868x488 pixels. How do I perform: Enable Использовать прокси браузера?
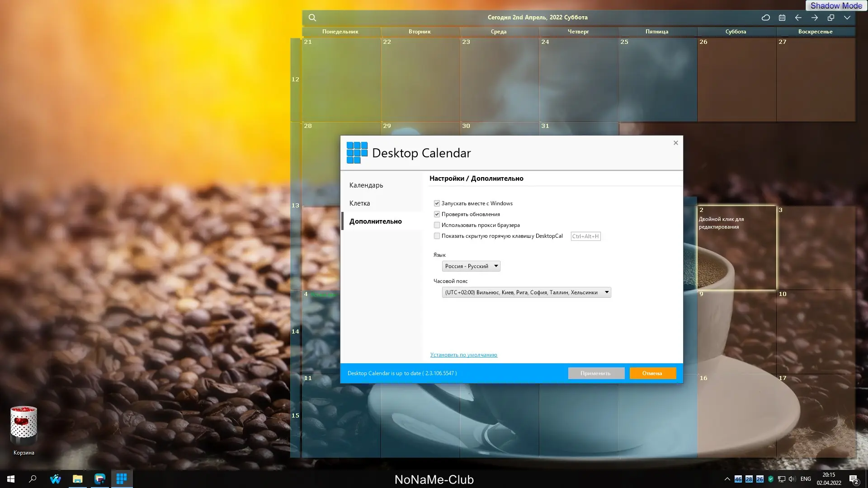[x=437, y=225]
